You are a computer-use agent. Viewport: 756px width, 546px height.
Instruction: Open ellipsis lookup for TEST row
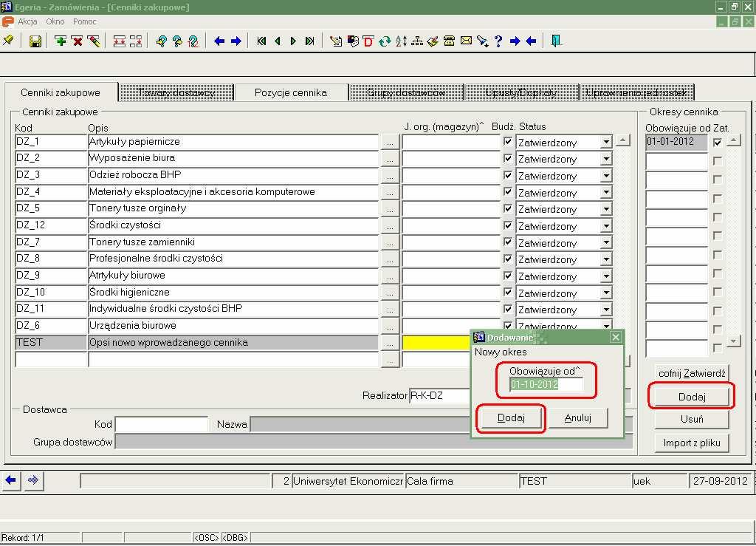390,343
